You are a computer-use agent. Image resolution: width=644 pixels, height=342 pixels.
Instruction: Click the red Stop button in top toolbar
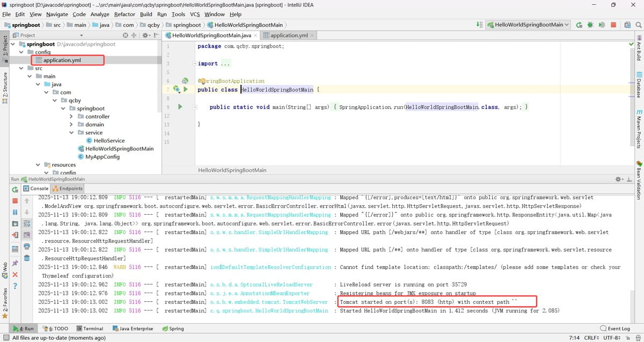click(x=613, y=25)
